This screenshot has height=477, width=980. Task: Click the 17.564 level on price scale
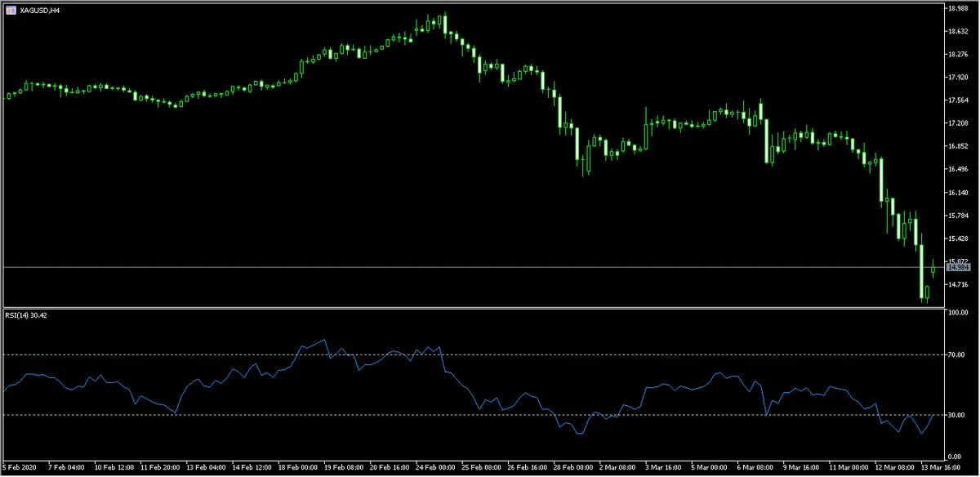[958, 100]
